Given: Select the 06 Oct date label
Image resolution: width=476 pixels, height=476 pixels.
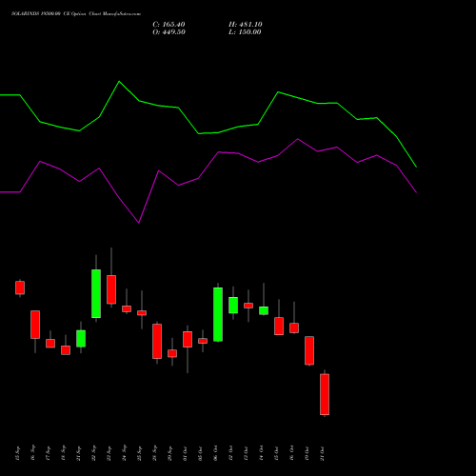Looking at the screenshot, I should point(215,453).
